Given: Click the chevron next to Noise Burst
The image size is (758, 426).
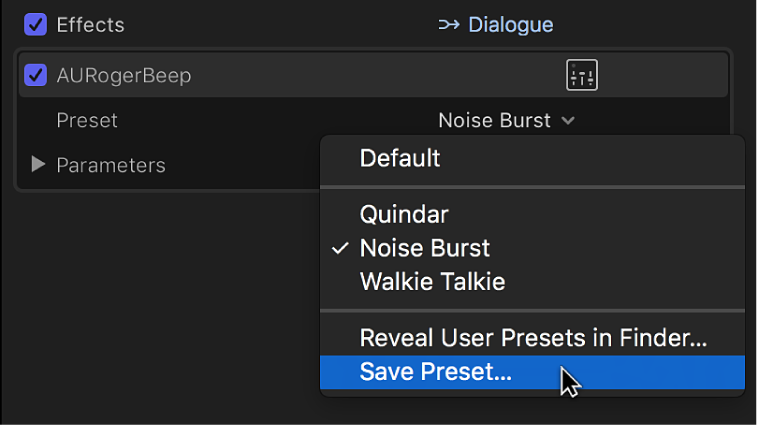Looking at the screenshot, I should click(568, 121).
